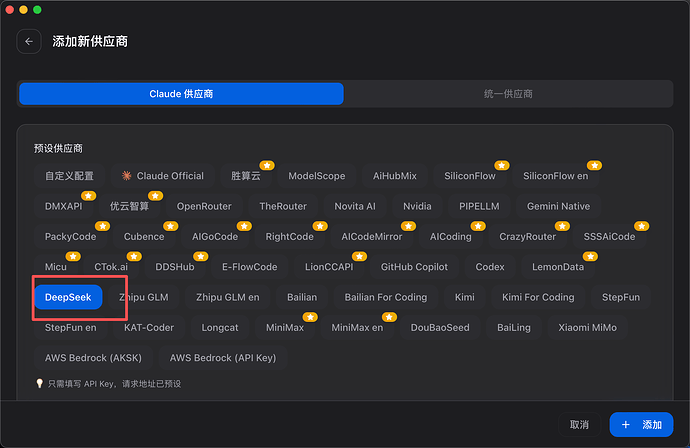Select TheRouter preset
The image size is (690, 448).
point(283,206)
